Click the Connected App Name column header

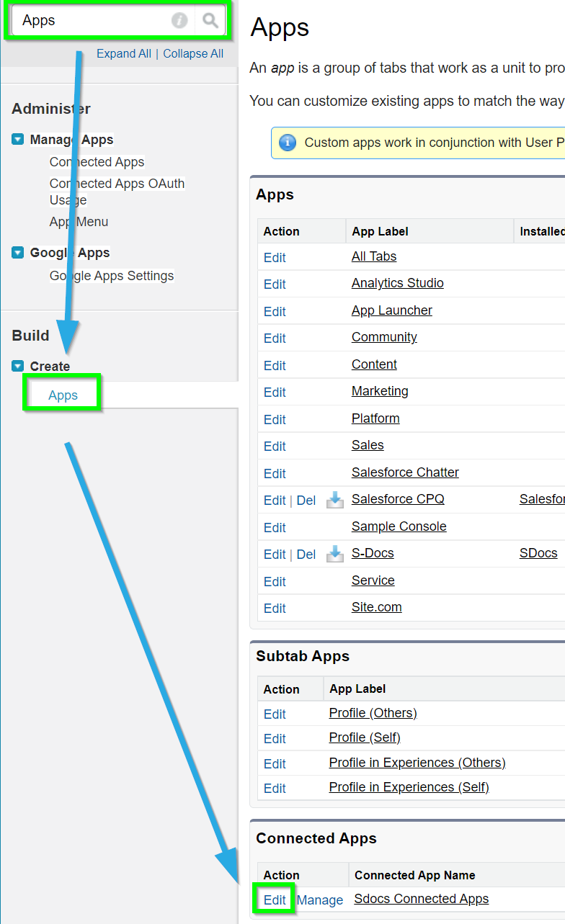(x=415, y=875)
